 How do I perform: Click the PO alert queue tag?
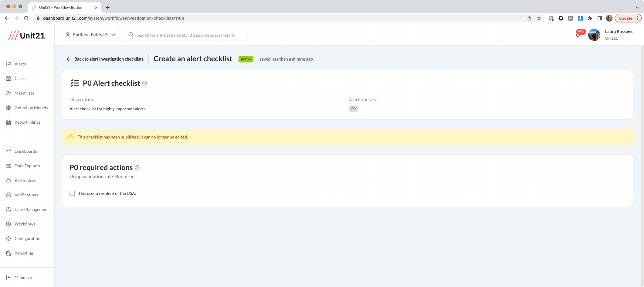[353, 109]
